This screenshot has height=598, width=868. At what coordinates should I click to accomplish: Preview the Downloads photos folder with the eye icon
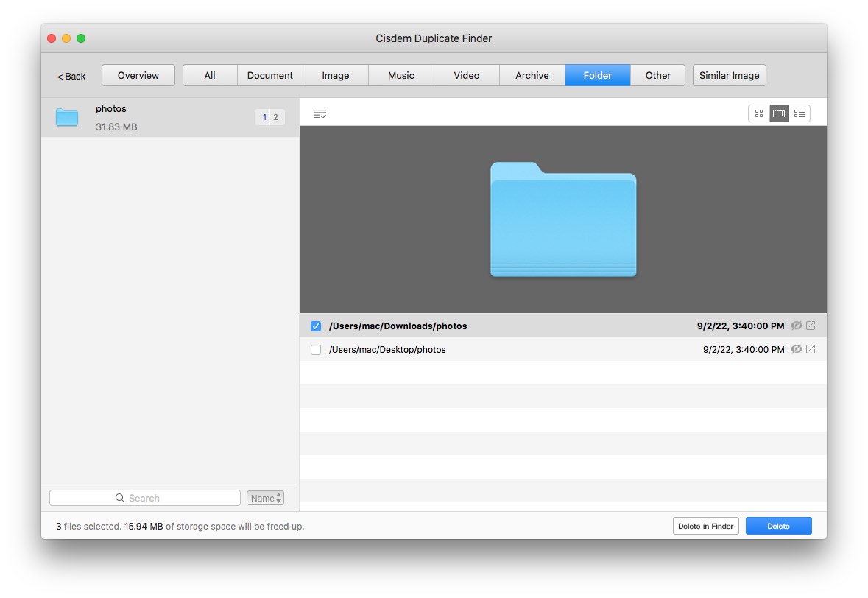[x=797, y=325]
